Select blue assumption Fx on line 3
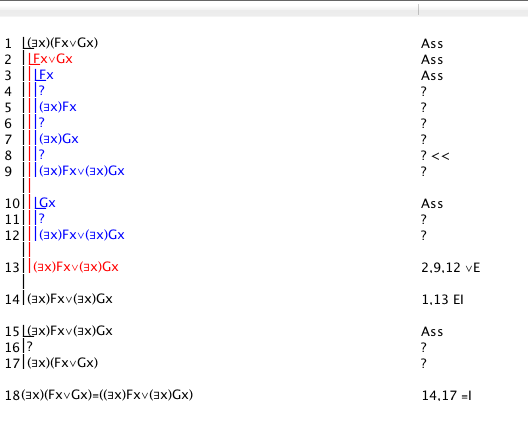528x424 pixels. coord(46,75)
